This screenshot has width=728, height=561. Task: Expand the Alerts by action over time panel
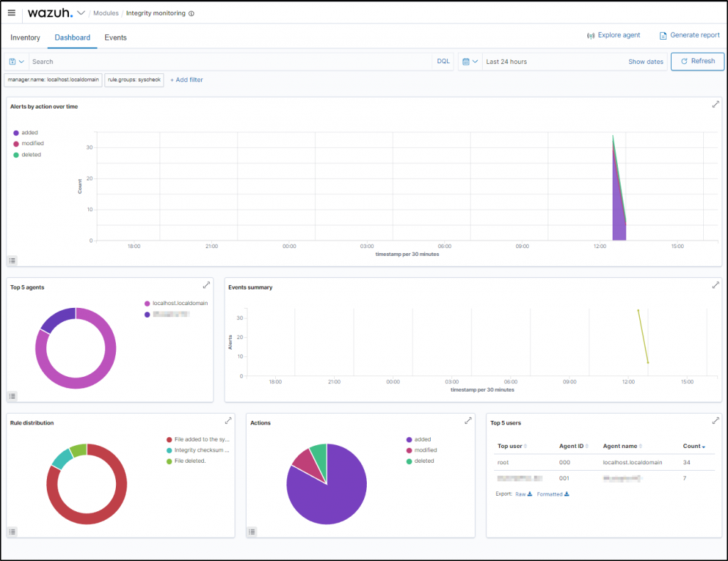point(715,105)
